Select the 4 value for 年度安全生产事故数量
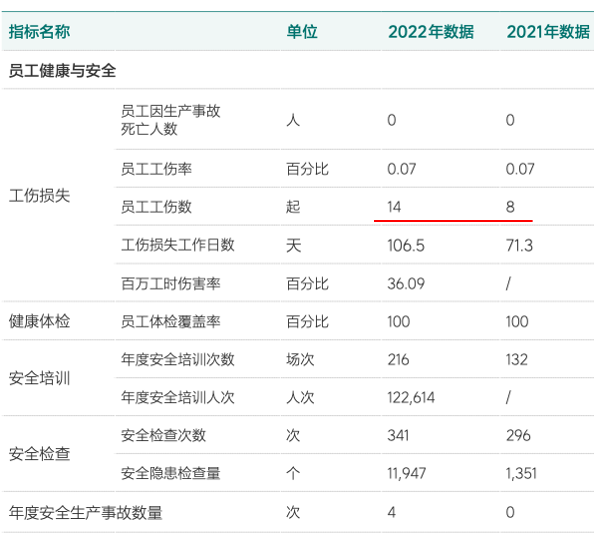 coord(392,512)
